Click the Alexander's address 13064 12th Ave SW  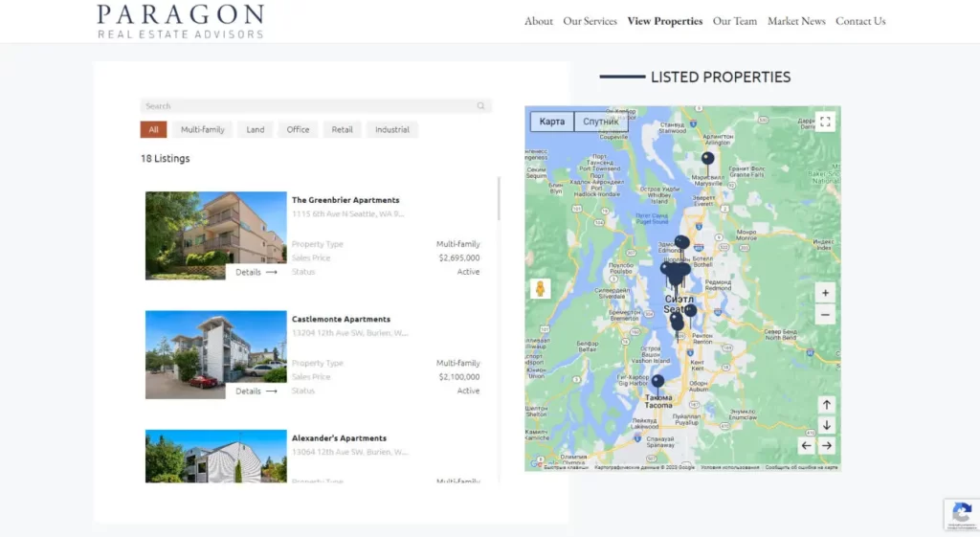pyautogui.click(x=349, y=452)
